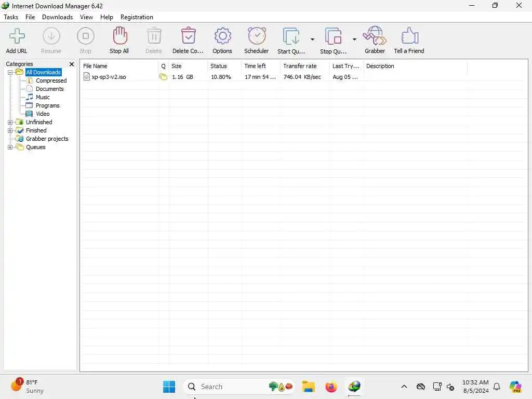Open the Downloads menu

coord(57,17)
